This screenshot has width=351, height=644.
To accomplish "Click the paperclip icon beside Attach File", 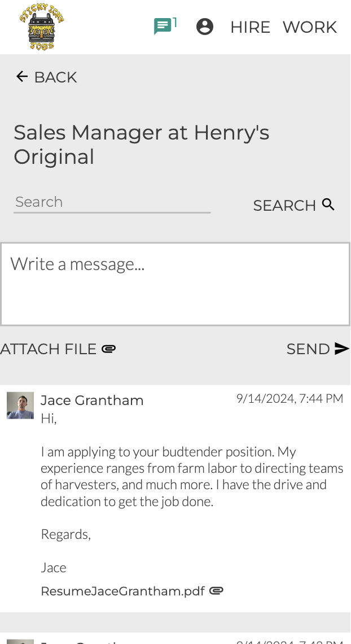I will pos(109,349).
